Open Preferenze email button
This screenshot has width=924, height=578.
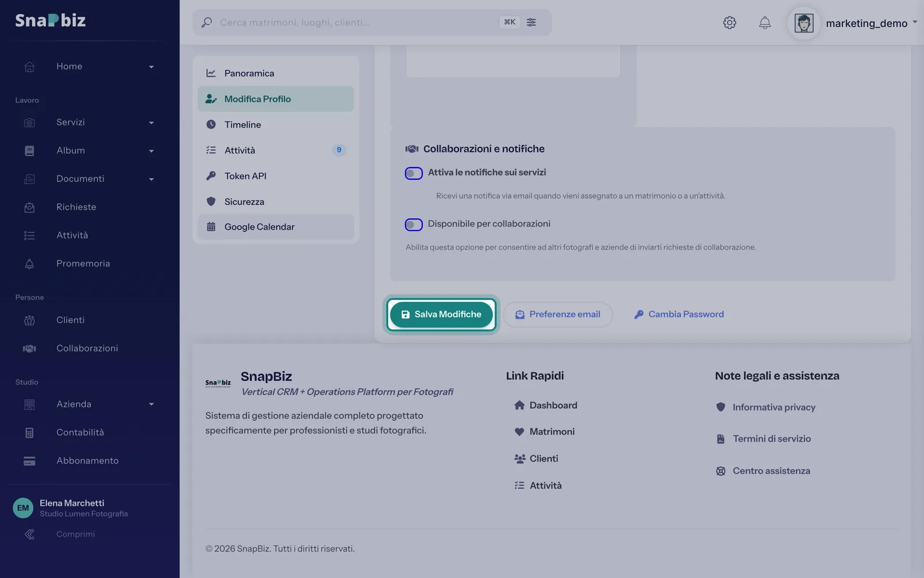pyautogui.click(x=557, y=314)
